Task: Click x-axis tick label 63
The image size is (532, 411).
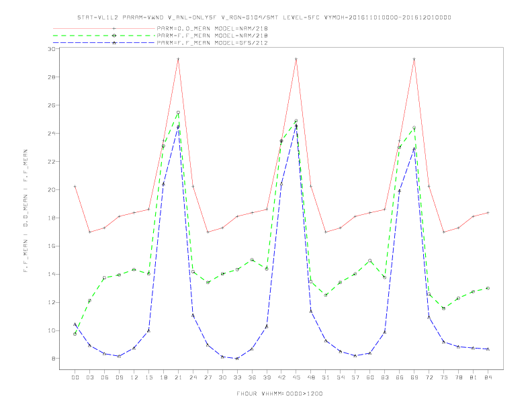Action: pos(385,377)
